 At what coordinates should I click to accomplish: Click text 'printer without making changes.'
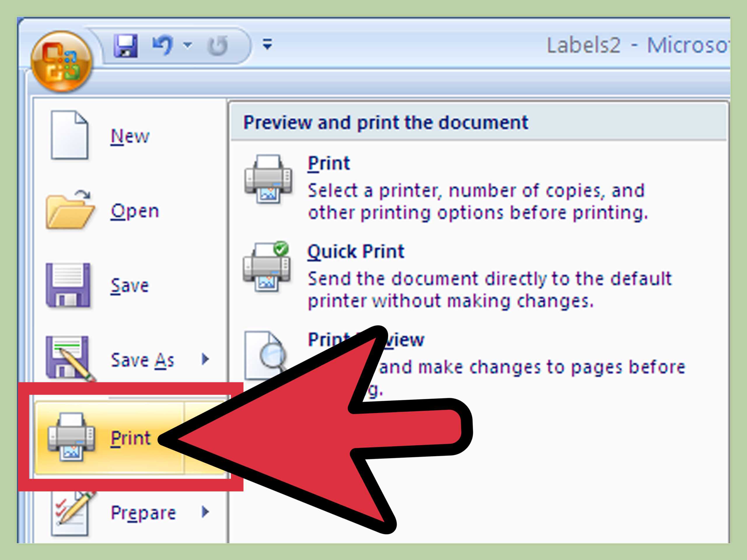point(451,301)
